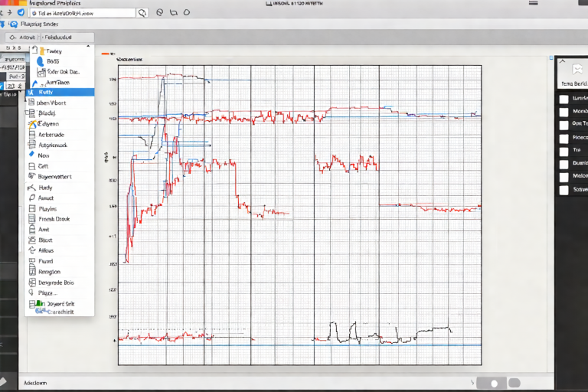Tick the Sosve checkbox in right panel
588x392 pixels.
[564, 189]
